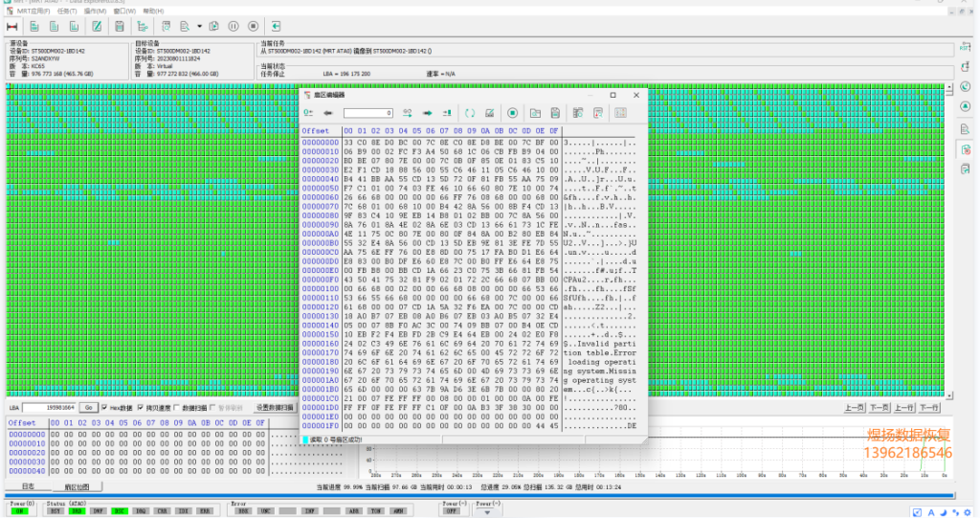Open the dropdown arrow beside search document icon
Screen dimensions: 980x518
199,26
